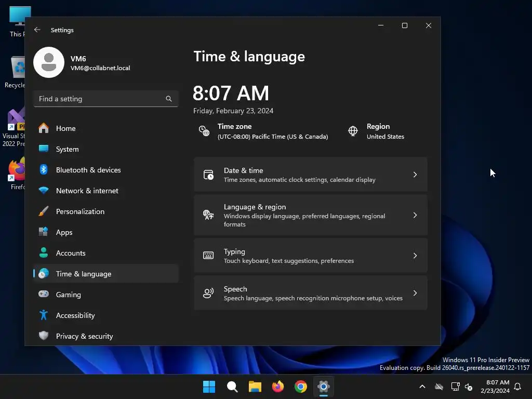Open Typing settings card
Image resolution: width=532 pixels, height=399 pixels.
coord(311,256)
